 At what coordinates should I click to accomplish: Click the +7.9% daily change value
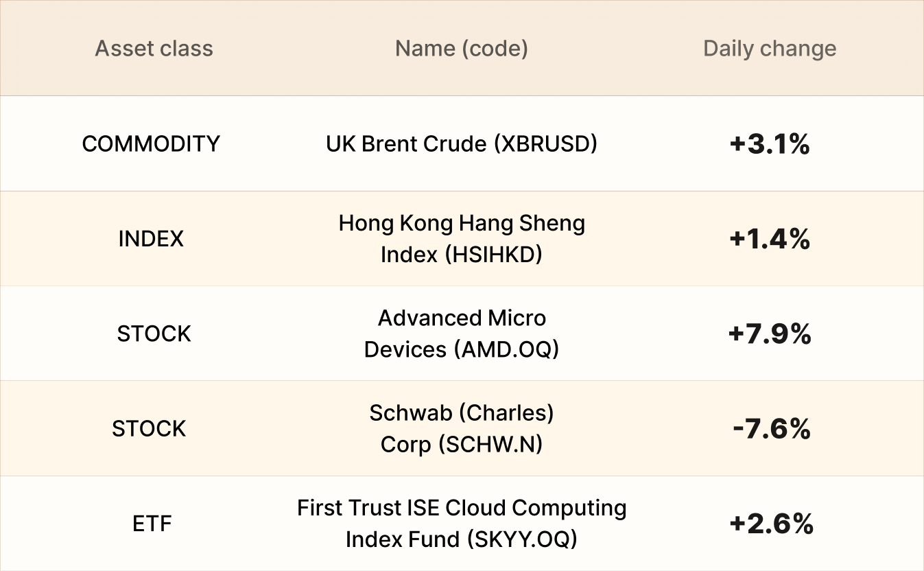[x=770, y=334]
